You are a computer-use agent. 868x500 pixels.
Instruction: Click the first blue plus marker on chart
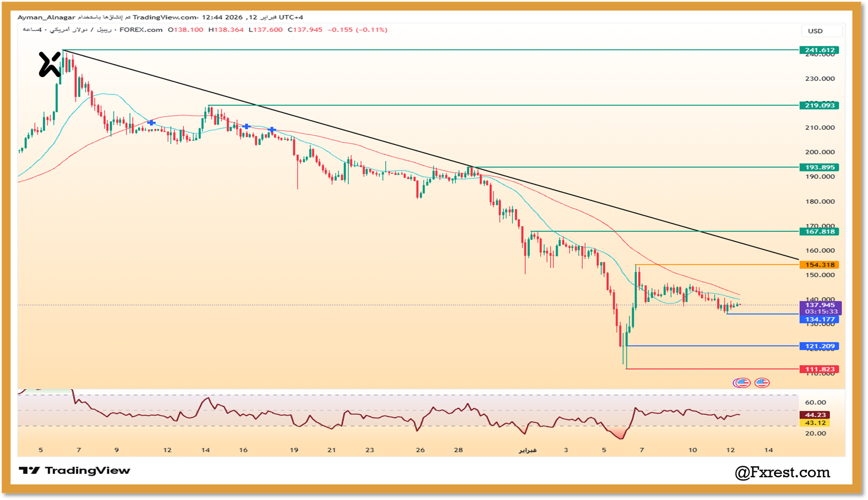151,123
